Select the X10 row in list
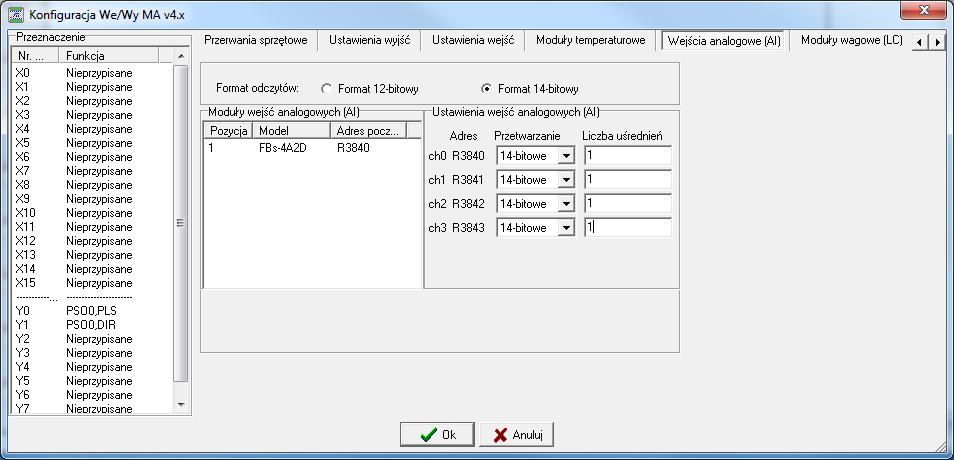 click(92, 213)
